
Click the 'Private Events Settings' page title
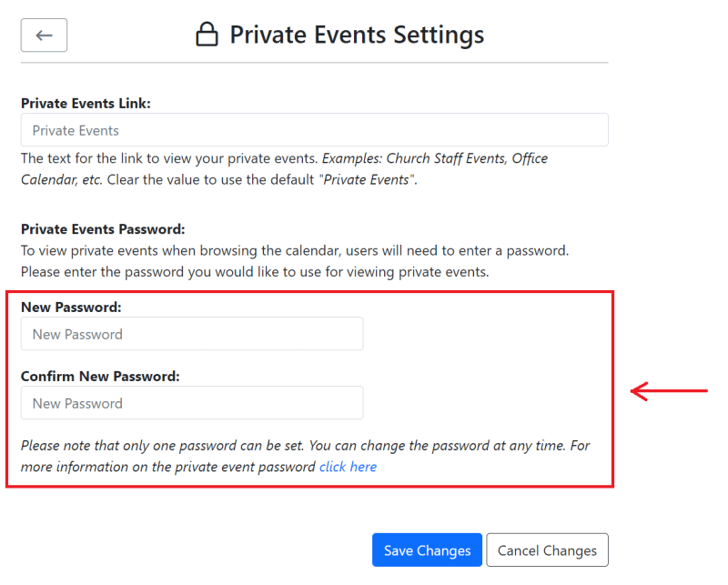pos(357,35)
